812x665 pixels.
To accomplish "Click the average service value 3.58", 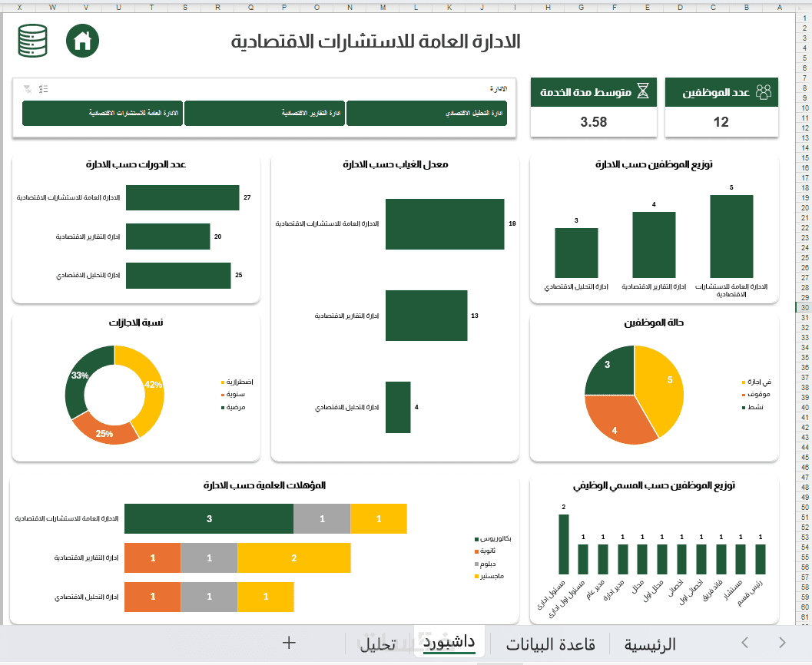I will [594, 122].
